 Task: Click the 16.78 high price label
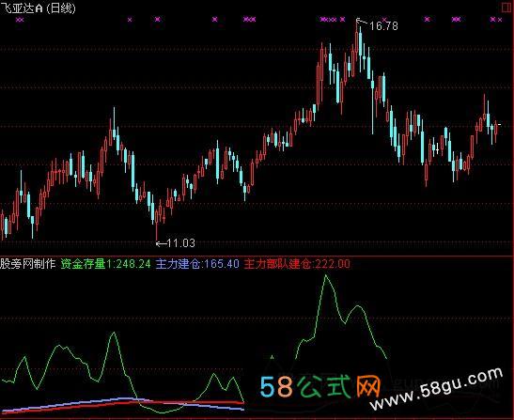(383, 26)
